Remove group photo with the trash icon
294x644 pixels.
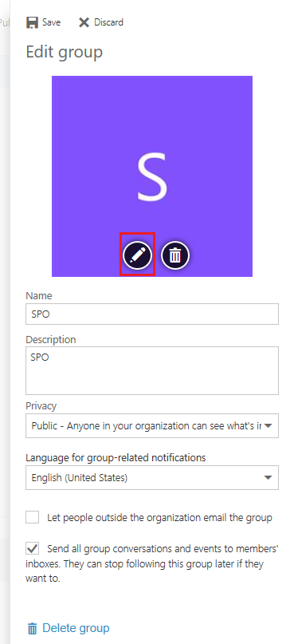pyautogui.click(x=175, y=255)
